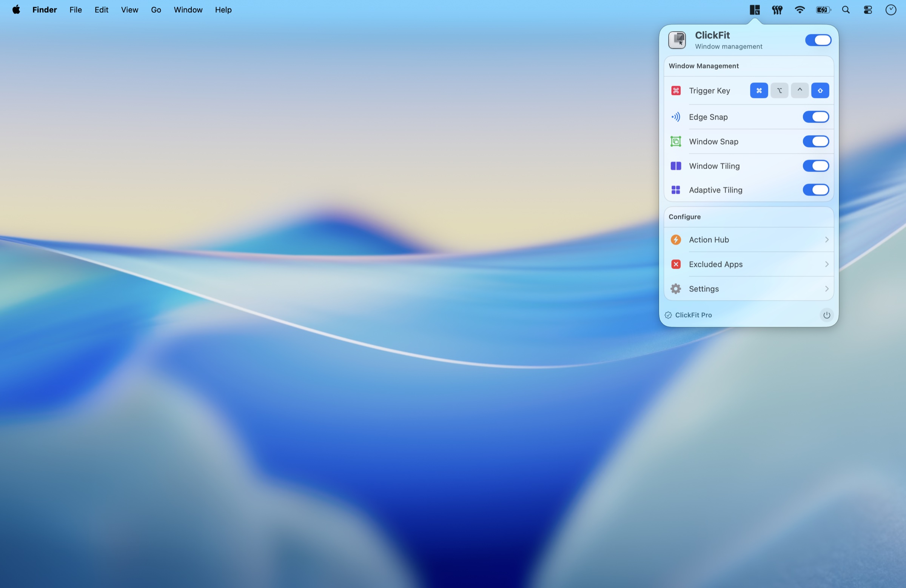Click the Window Tiling split-pane icon
The height and width of the screenshot is (588, 906).
(676, 166)
